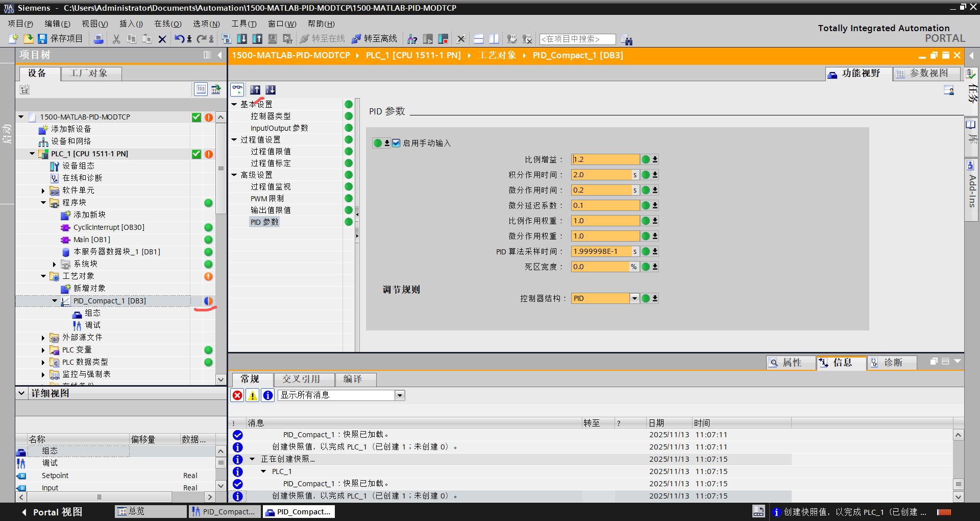Screen dimensions: 980x521
Task: Click the download PID parameters icon
Action: [x=271, y=90]
